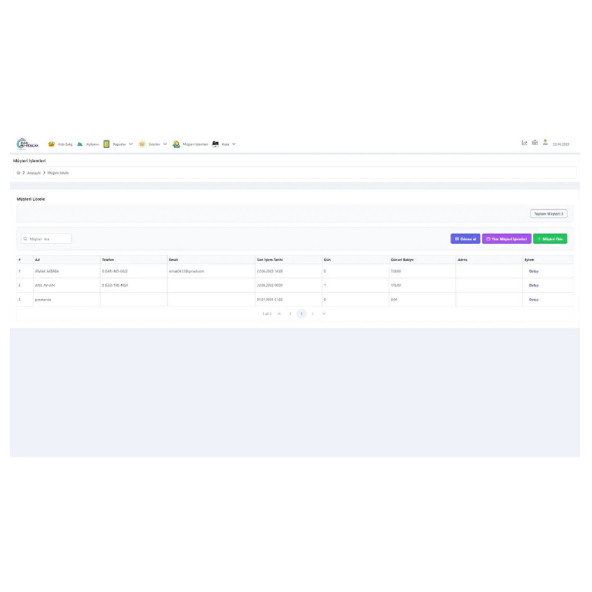Focus the Müşteri Ara search field
592x592 pixels.
coord(46,239)
